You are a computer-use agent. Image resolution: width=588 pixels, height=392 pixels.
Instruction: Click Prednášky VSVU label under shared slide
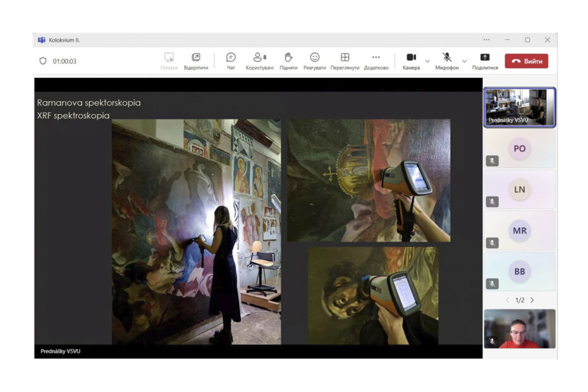tap(60, 351)
